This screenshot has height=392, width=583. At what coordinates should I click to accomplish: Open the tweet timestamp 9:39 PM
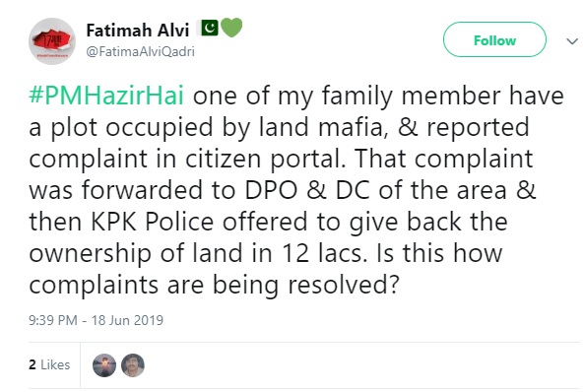[x=53, y=320]
